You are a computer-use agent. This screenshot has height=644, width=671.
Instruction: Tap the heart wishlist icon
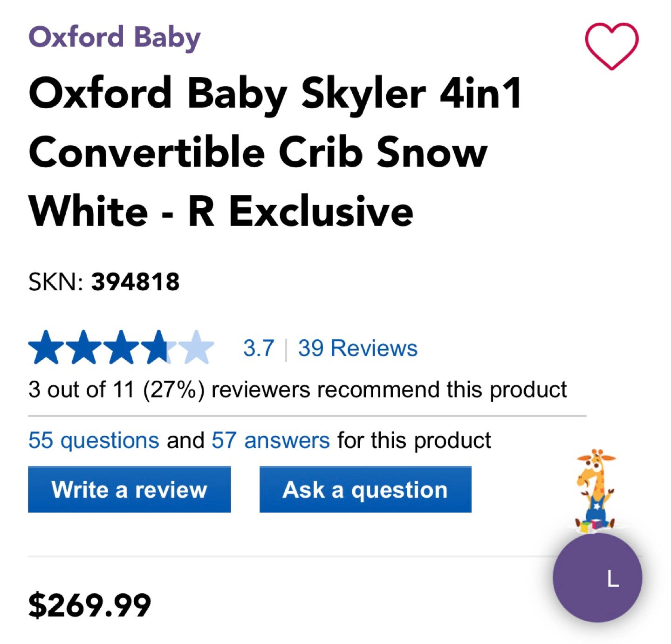(x=611, y=46)
